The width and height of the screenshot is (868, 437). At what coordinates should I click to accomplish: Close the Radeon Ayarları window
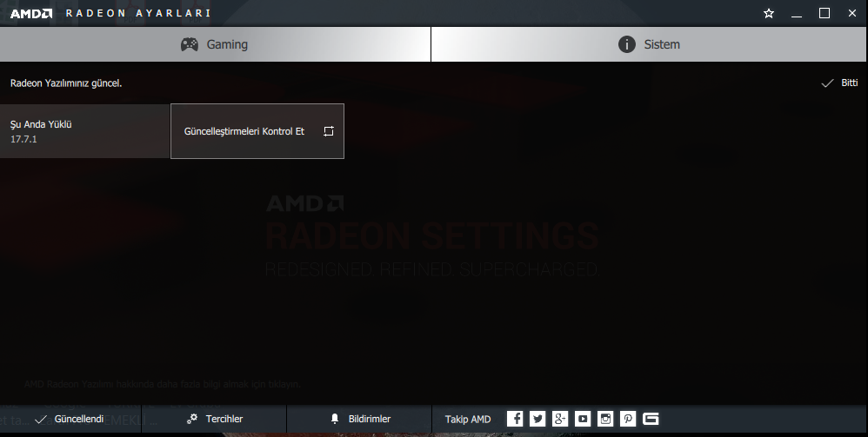(852, 13)
